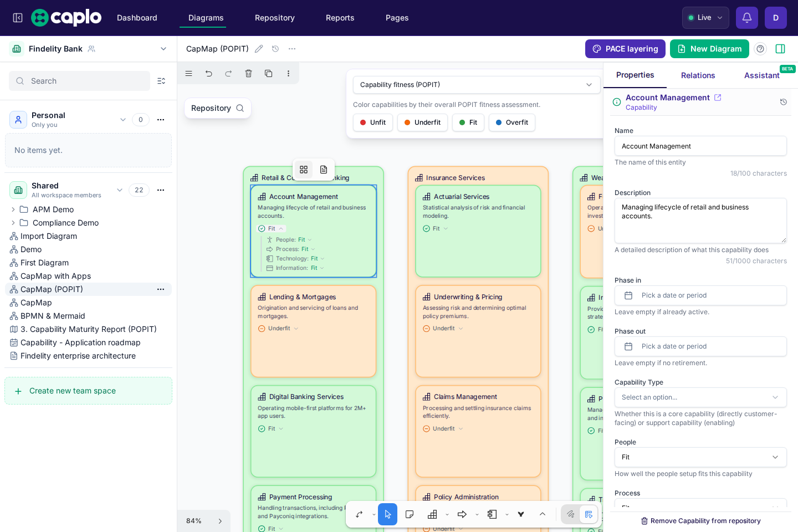The height and width of the screenshot is (532, 798).
Task: Click Remove Capability from repository
Action: (700, 521)
